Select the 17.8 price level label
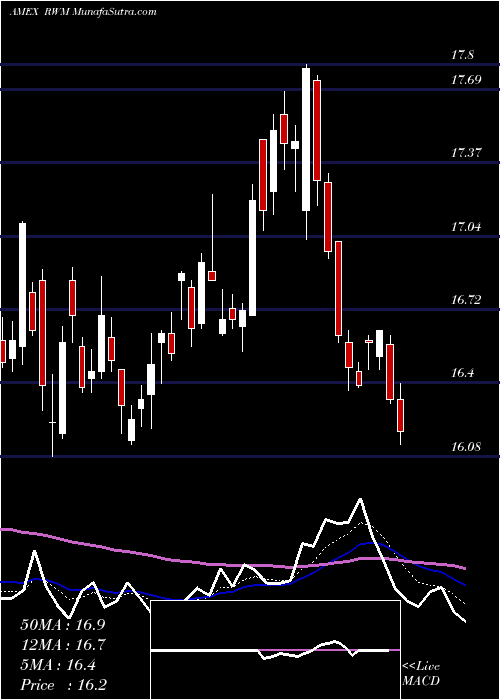The height and width of the screenshot is (700, 500). click(x=463, y=55)
